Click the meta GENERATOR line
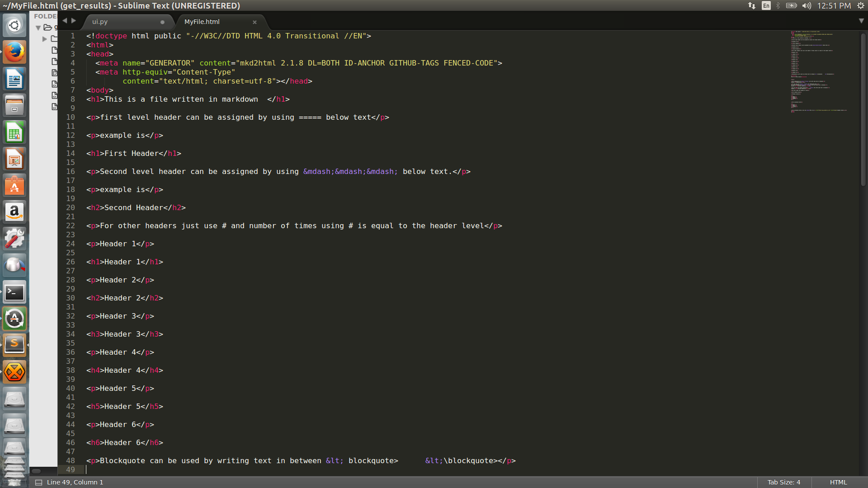Image resolution: width=868 pixels, height=488 pixels. pyautogui.click(x=299, y=63)
